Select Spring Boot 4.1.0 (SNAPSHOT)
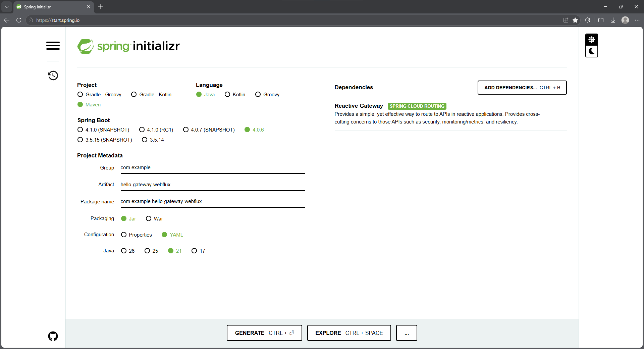Screen dimensions: 644x349 pyautogui.click(x=103, y=130)
